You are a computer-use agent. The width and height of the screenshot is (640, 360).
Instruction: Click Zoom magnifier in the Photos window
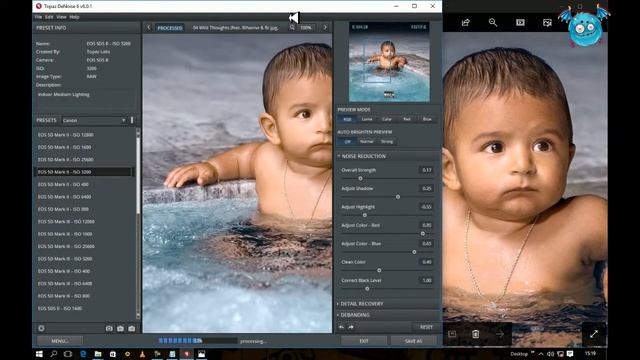pos(493,22)
